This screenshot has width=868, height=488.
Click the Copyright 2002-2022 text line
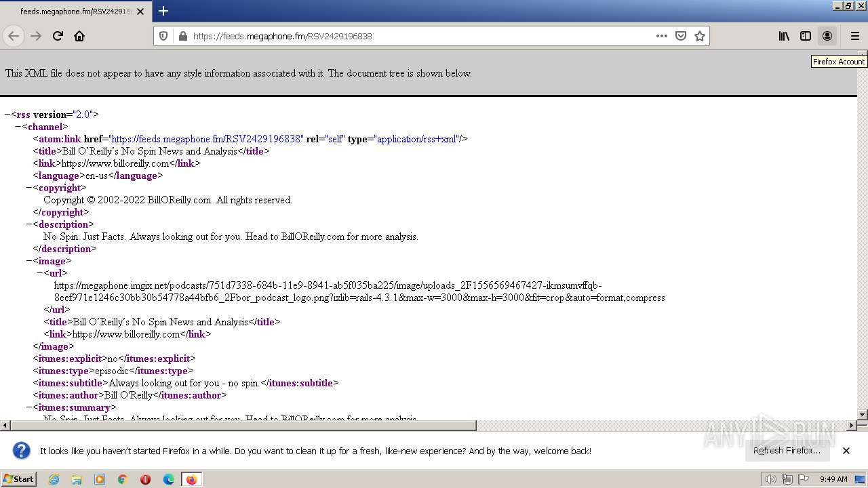click(167, 200)
